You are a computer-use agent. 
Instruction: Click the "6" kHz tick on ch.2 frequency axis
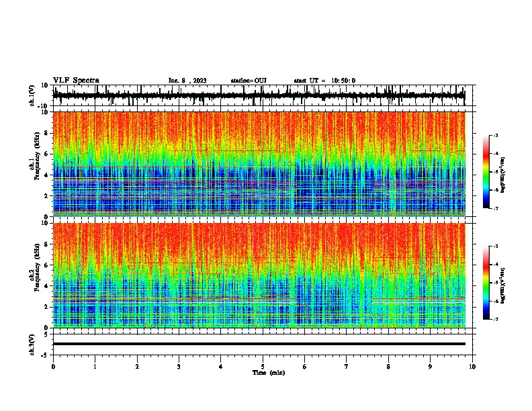point(47,265)
